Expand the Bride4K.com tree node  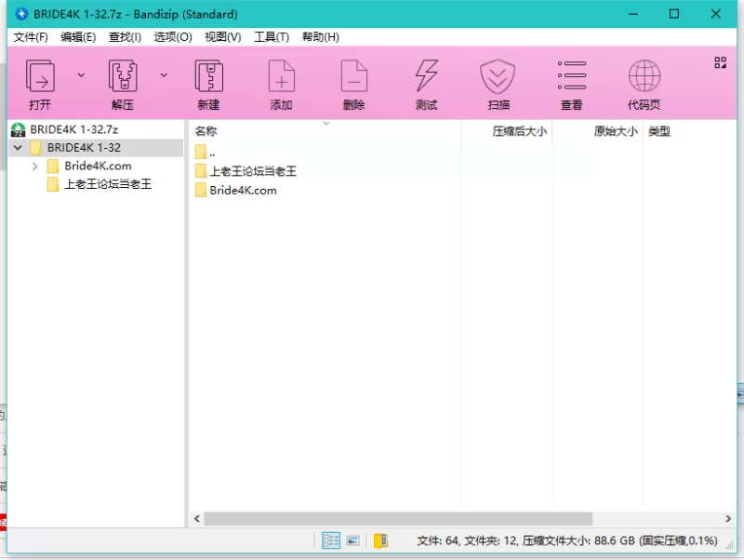[34, 167]
